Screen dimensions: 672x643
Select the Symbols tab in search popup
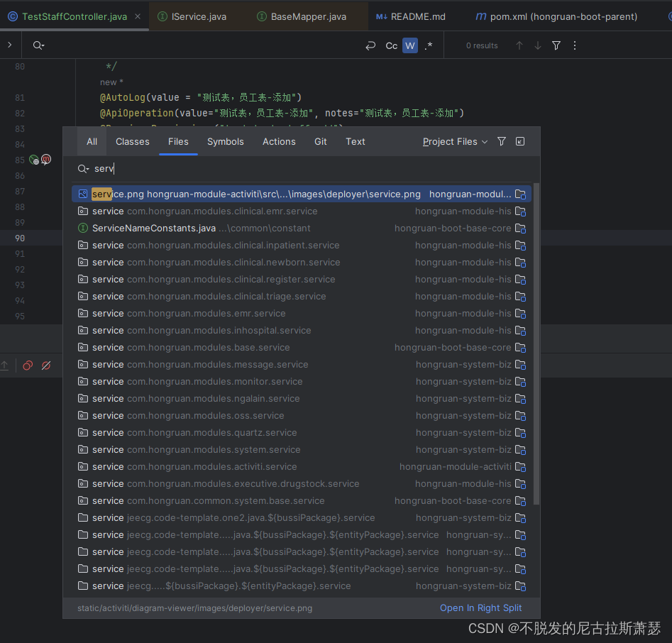click(226, 141)
